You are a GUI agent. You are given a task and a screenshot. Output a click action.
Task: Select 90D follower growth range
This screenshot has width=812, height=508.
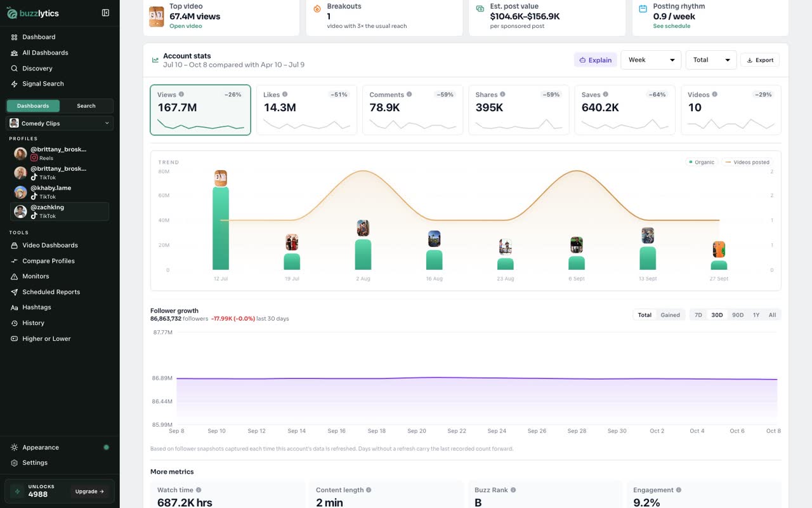click(x=738, y=315)
